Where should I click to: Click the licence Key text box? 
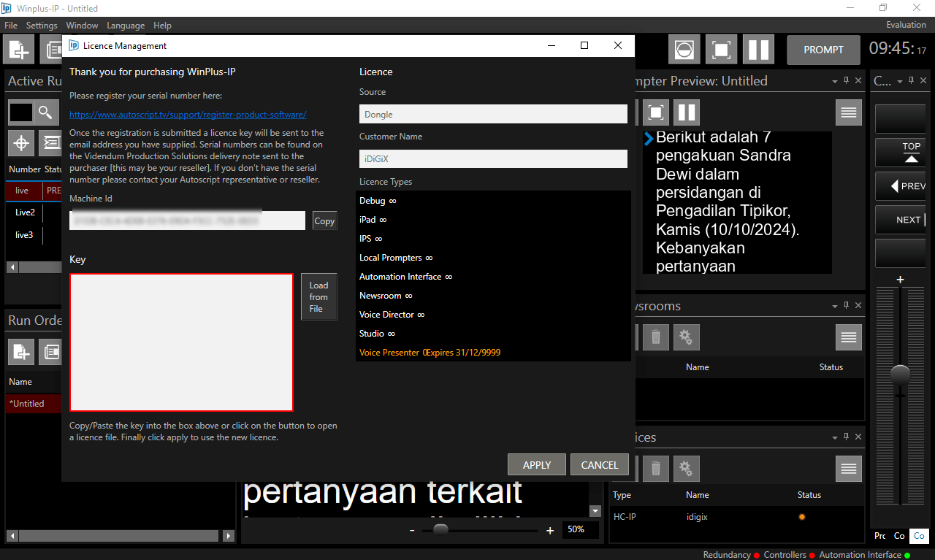click(181, 342)
